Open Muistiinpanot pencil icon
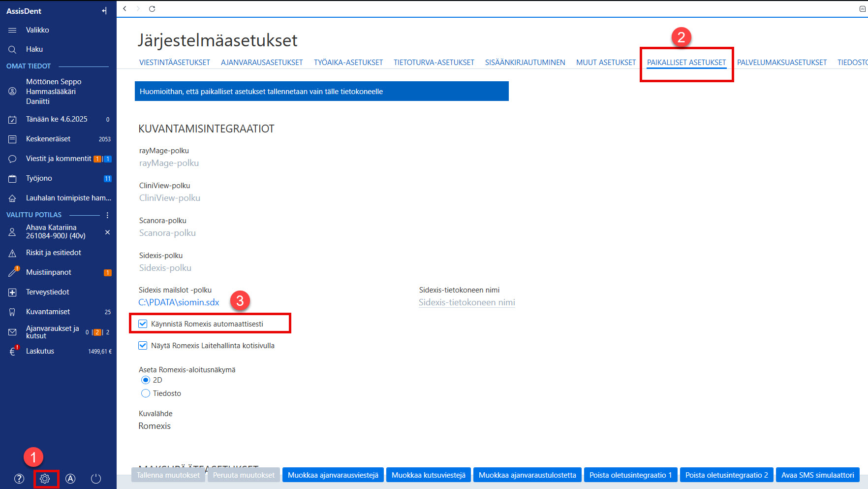868x489 pixels. point(13,272)
